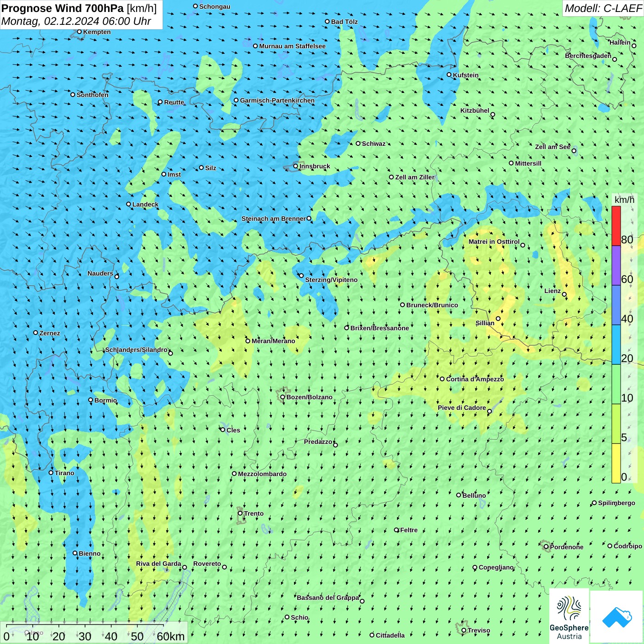Click the lime 5-10 legend swatch
Image resolution: width=644 pixels, height=644 pixels.
point(616,424)
